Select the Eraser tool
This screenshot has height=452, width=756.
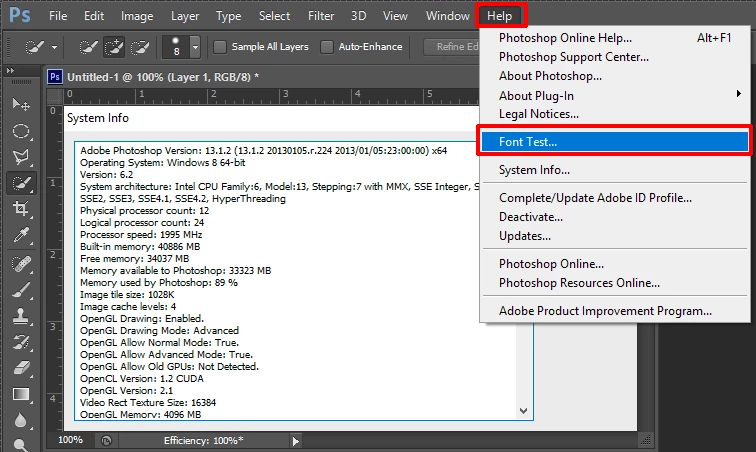[21, 368]
